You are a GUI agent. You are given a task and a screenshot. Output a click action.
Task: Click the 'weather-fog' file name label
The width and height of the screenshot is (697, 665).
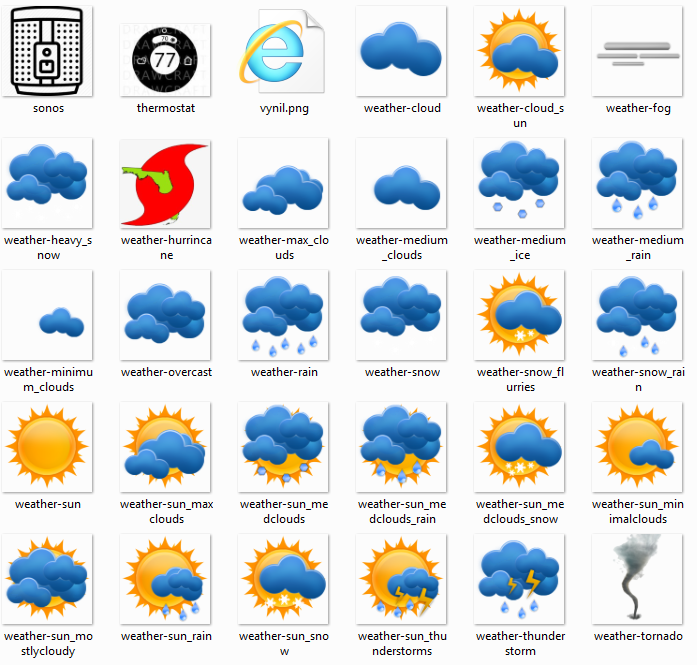638,108
